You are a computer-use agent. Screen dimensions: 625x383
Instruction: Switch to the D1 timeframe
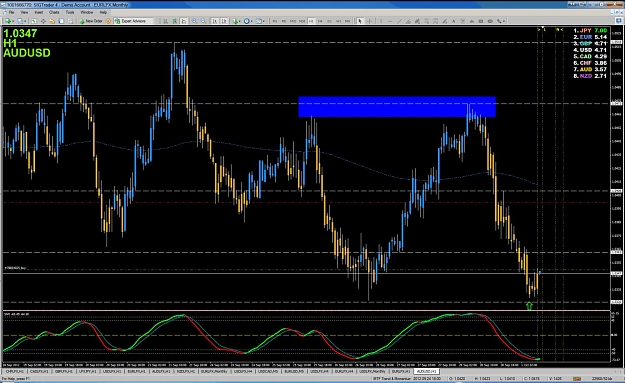tap(329, 21)
